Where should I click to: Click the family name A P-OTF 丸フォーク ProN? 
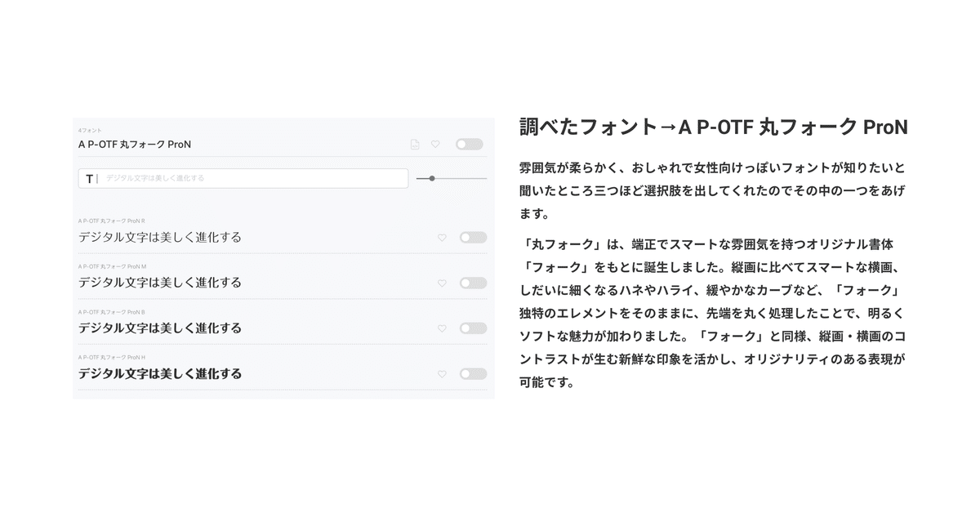135,145
